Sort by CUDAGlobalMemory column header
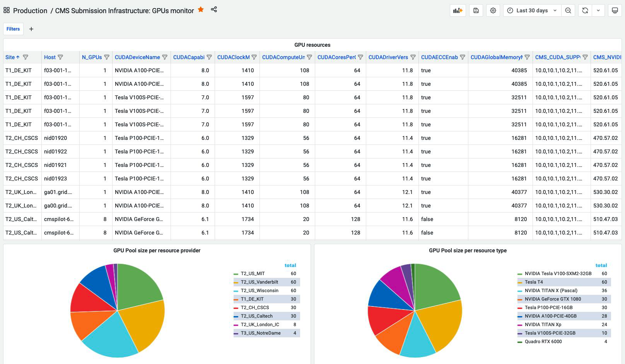 497,57
